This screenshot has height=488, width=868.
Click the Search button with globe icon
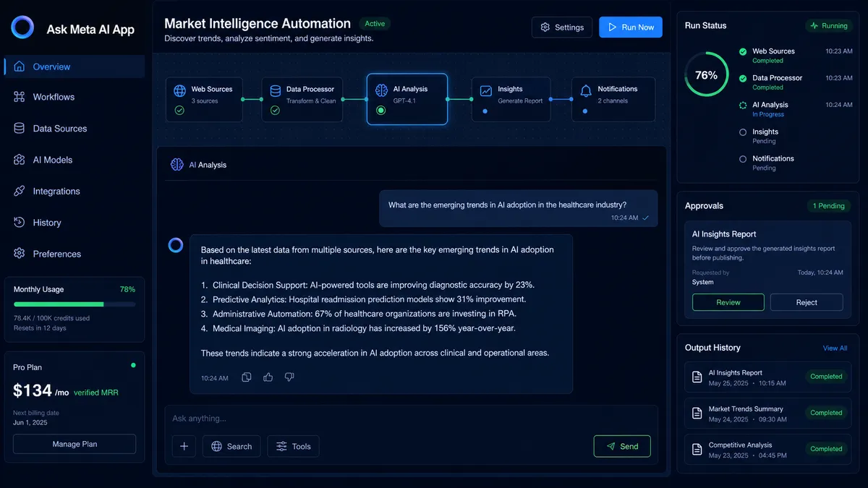(231, 446)
